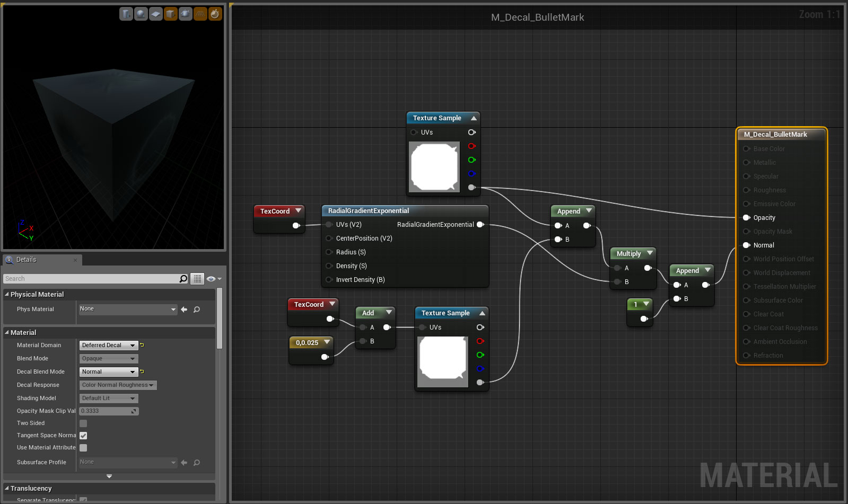
Task: Click the Details panel vertical scrollbar
Action: coord(220,318)
